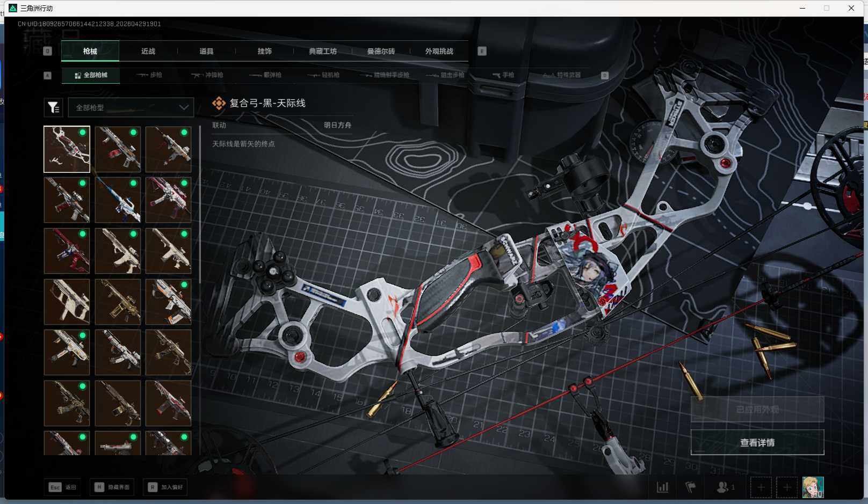The height and width of the screenshot is (504, 868).
Task: Open the weapon filter funnel icon
Action: click(54, 107)
